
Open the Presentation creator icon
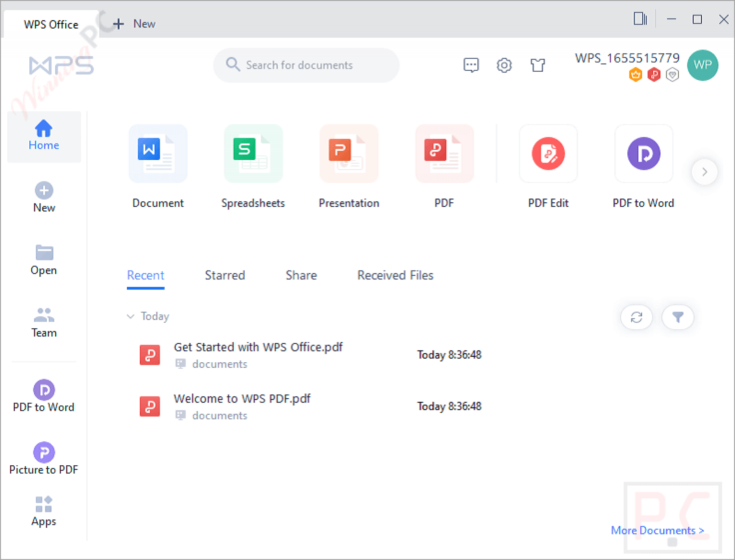tap(348, 154)
